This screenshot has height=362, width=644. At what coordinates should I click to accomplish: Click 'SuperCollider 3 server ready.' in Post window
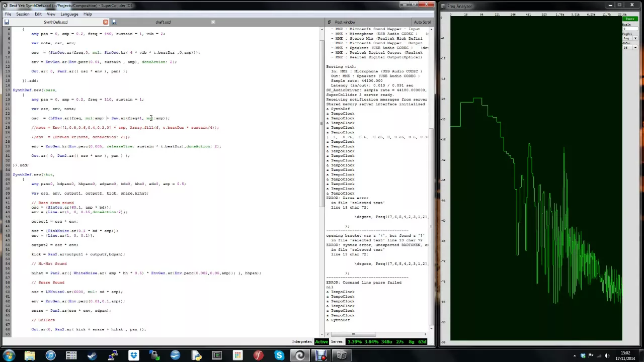click(x=360, y=95)
